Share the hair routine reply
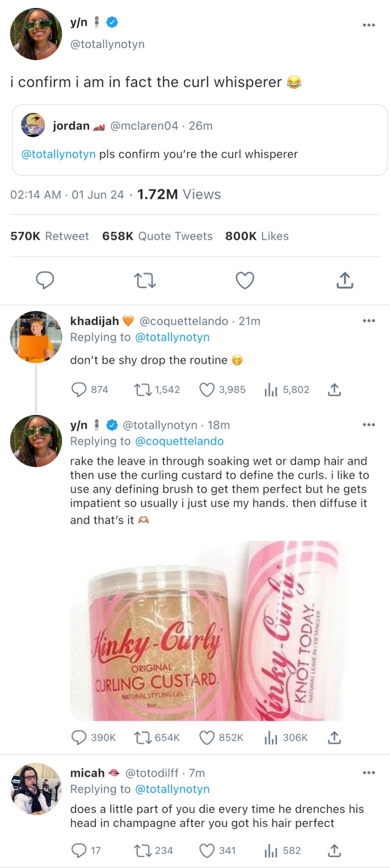 (334, 737)
